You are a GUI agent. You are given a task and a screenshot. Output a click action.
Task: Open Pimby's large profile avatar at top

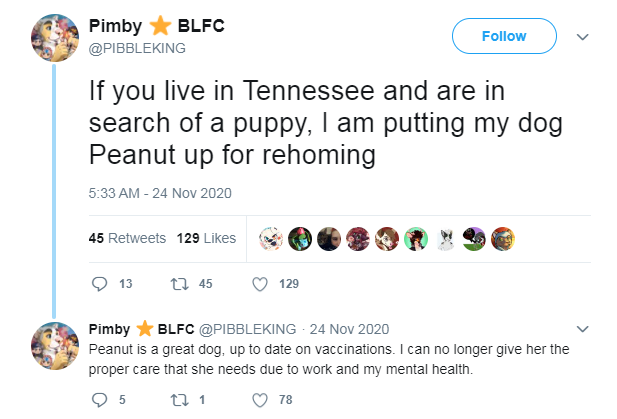[55, 38]
